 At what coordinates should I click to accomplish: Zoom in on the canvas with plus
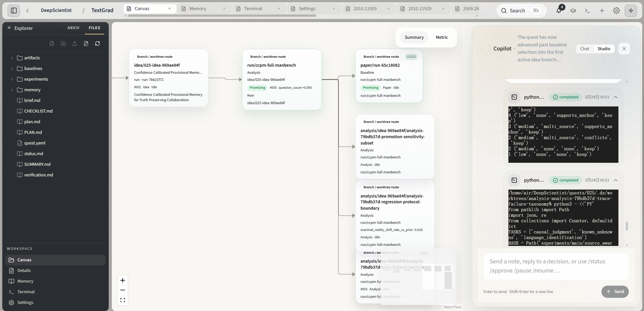[123, 280]
